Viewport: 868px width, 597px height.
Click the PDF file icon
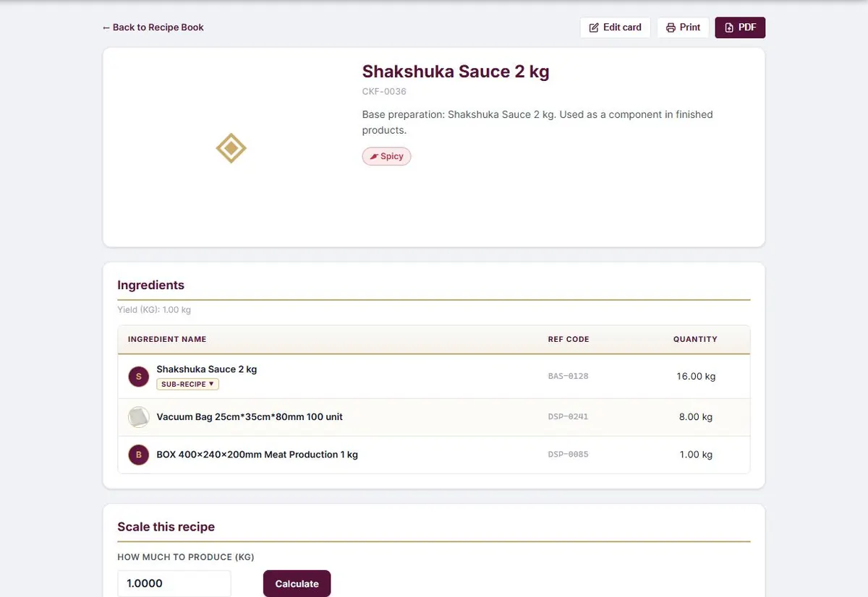[x=729, y=27]
